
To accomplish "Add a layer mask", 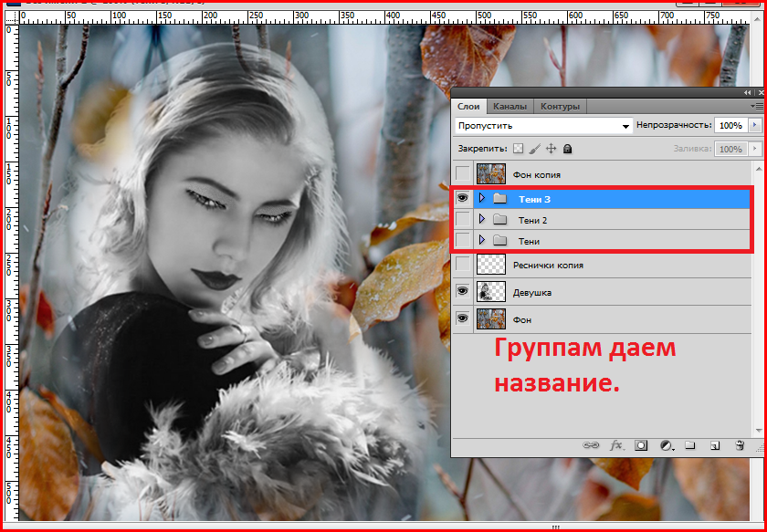I will click(x=641, y=445).
